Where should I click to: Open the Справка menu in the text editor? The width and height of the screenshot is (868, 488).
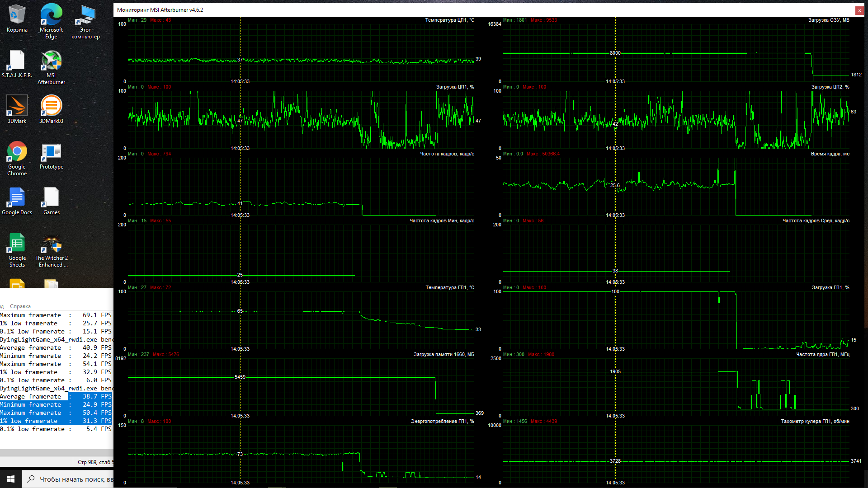click(20, 306)
